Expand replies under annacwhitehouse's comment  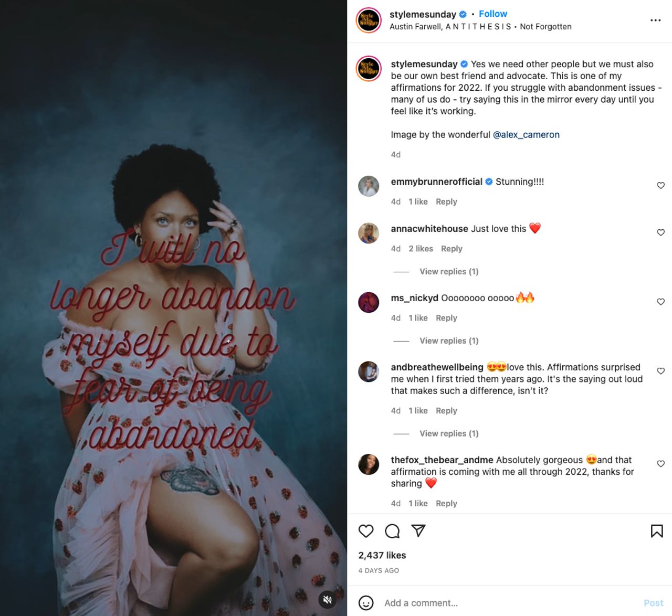pos(449,271)
